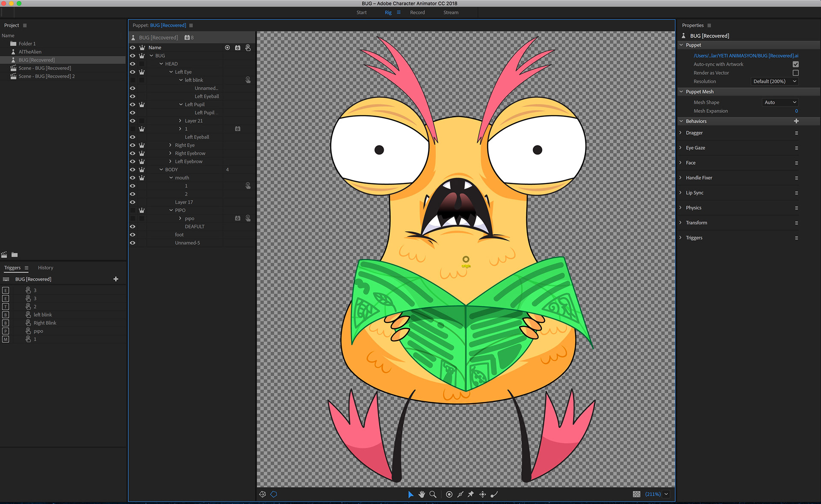
Task: Click the handle column circle header icon
Action: (227, 47)
